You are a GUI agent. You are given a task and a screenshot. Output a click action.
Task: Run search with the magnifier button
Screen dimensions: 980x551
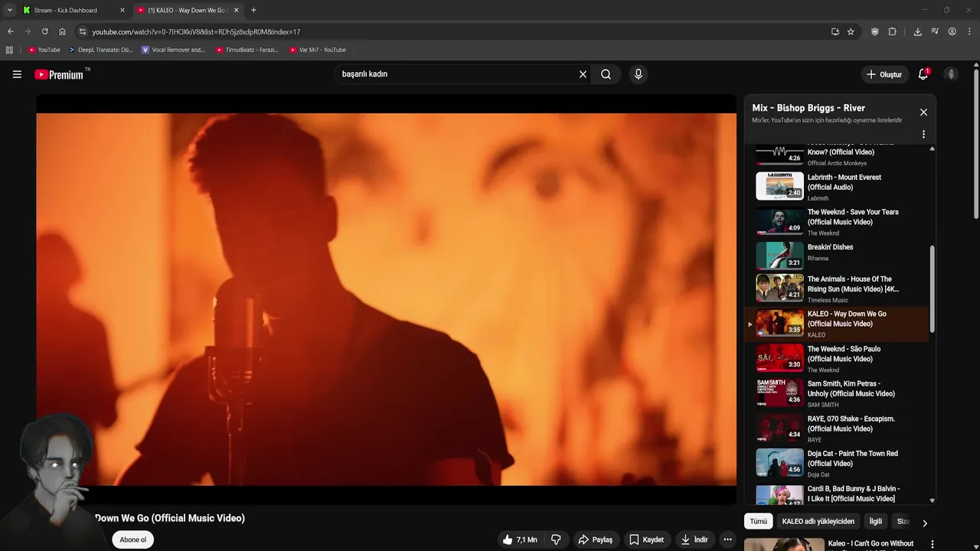pyautogui.click(x=606, y=74)
